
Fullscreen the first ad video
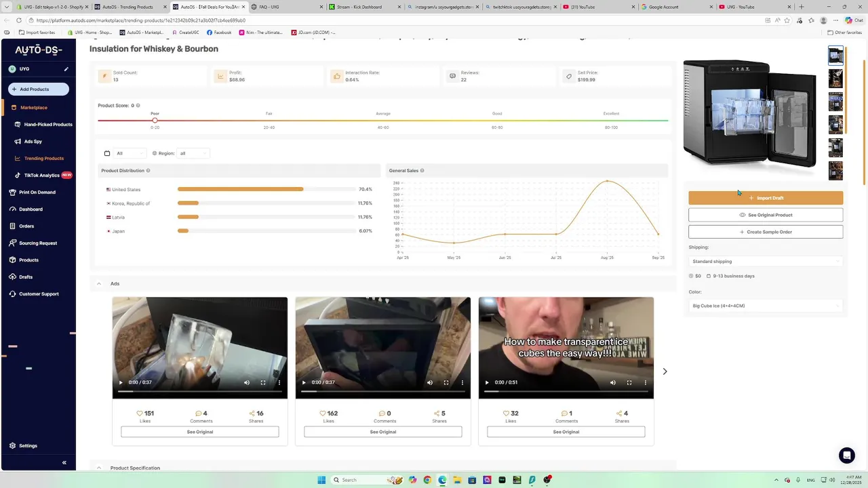pyautogui.click(x=263, y=382)
